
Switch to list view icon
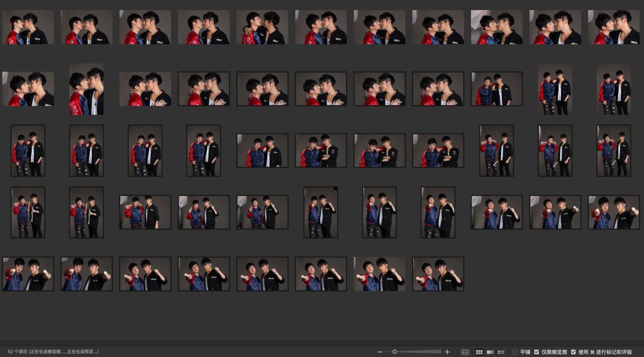(501, 352)
